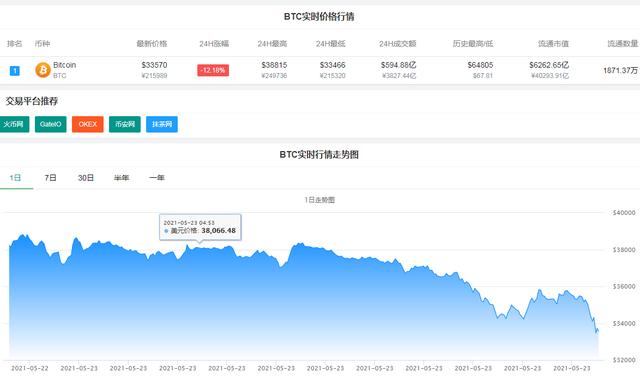
Task: Switch to the 半年 chart tab
Action: pyautogui.click(x=121, y=178)
